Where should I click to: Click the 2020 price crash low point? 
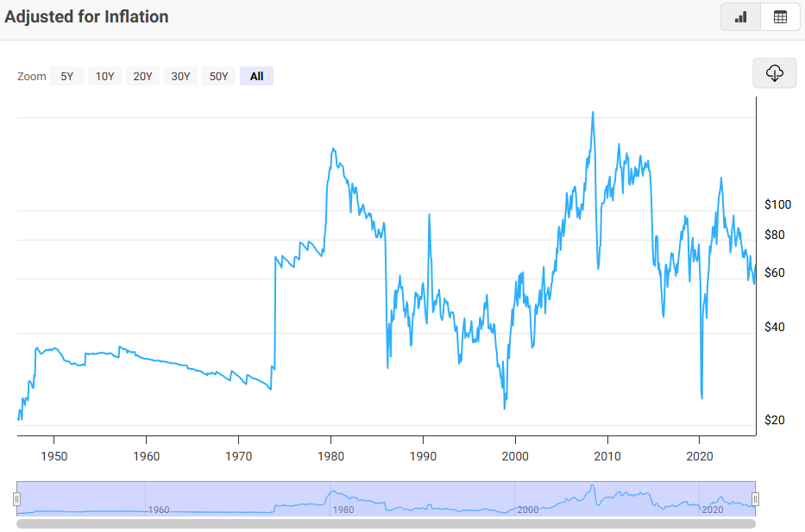point(701,397)
